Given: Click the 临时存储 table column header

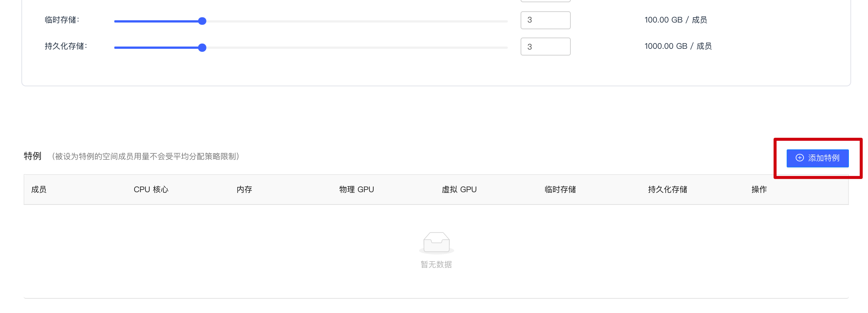Looking at the screenshot, I should 560,190.
